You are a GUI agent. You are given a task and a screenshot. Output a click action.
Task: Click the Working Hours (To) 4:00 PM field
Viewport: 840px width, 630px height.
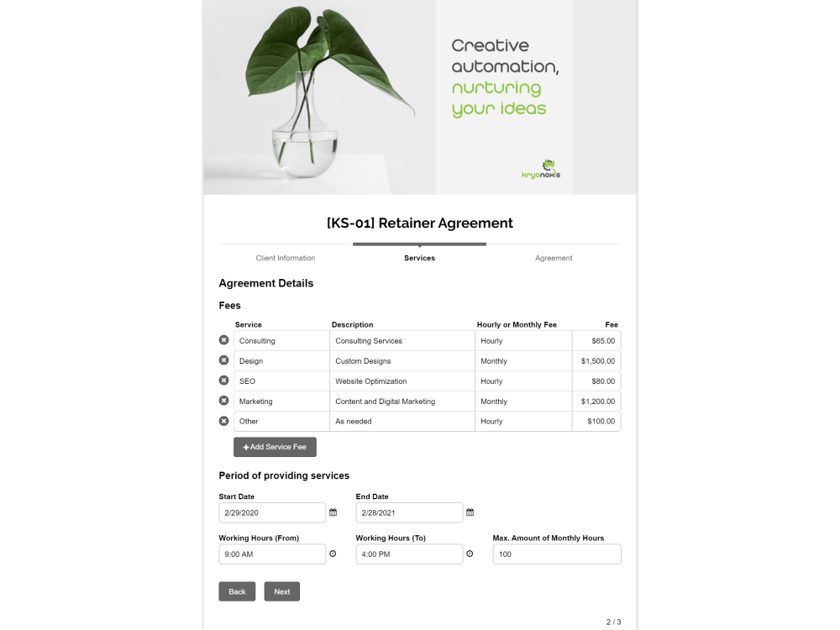pyautogui.click(x=409, y=554)
